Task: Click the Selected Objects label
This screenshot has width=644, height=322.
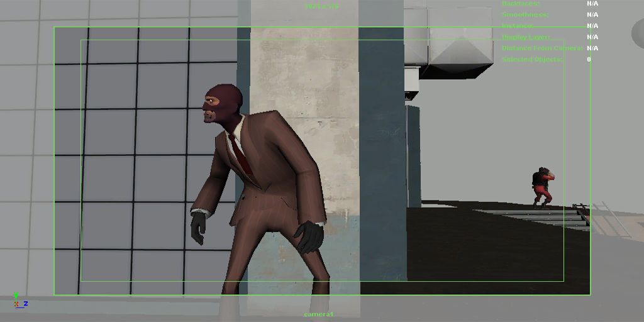Action: pos(532,59)
